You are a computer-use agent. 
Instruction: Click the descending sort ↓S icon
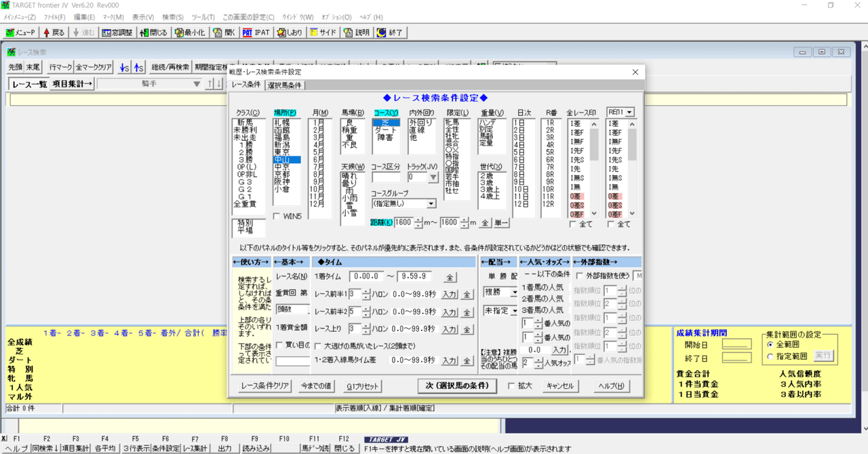click(x=123, y=67)
